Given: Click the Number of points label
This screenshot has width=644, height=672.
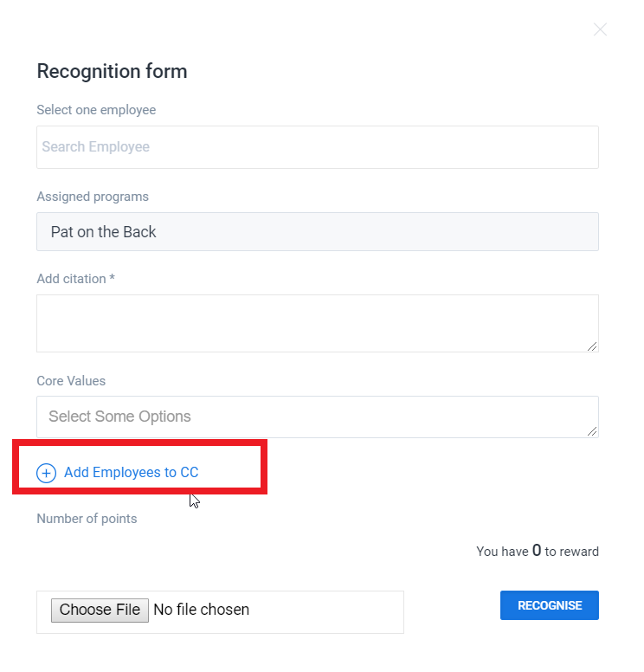Looking at the screenshot, I should (87, 519).
